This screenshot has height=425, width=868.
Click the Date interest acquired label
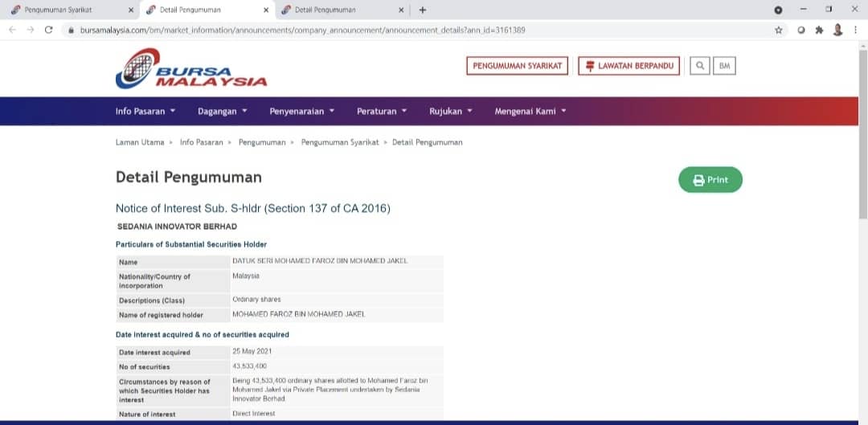154,352
